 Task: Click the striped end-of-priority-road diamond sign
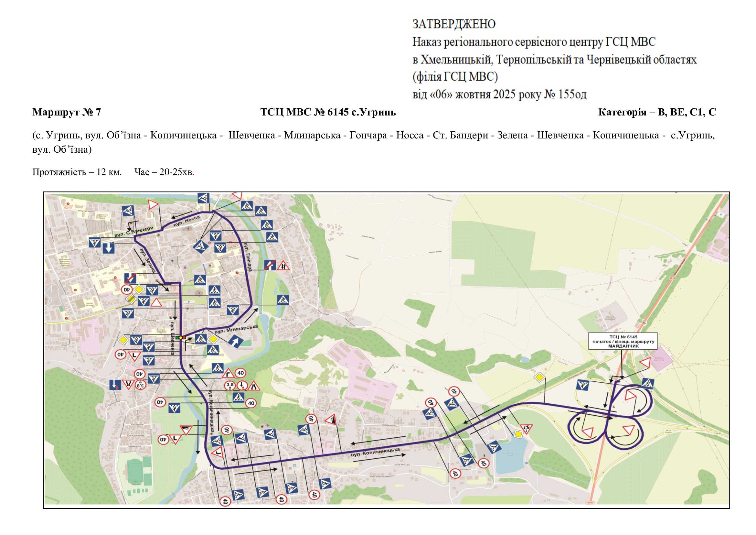tap(131, 299)
